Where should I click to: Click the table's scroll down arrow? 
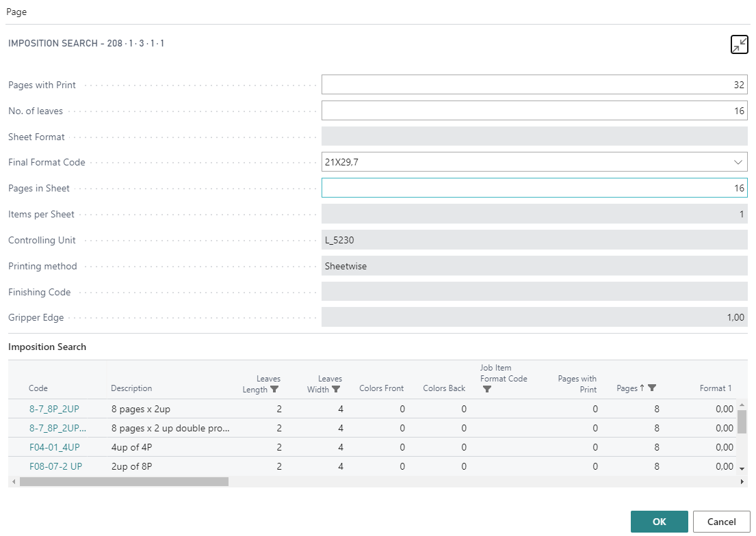[x=742, y=468]
